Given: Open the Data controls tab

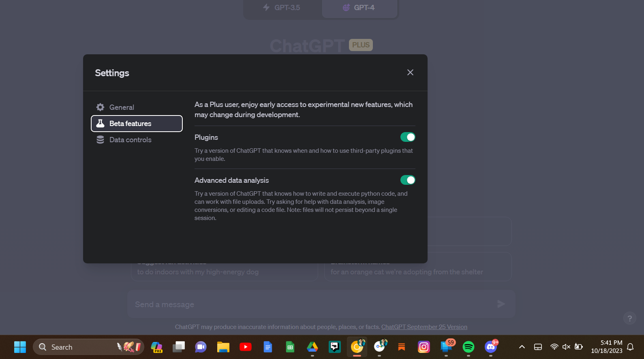Looking at the screenshot, I should 137,140.
